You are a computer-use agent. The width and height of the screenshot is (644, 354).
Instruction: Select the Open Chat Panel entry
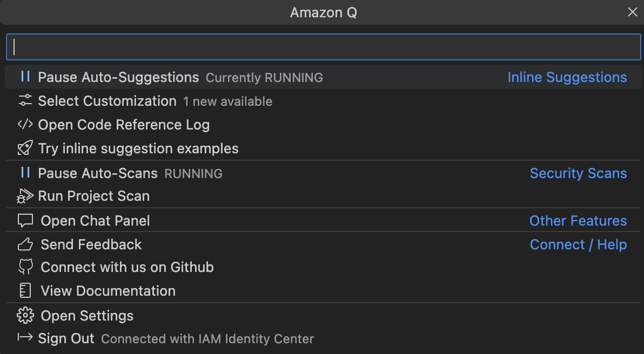coord(95,220)
